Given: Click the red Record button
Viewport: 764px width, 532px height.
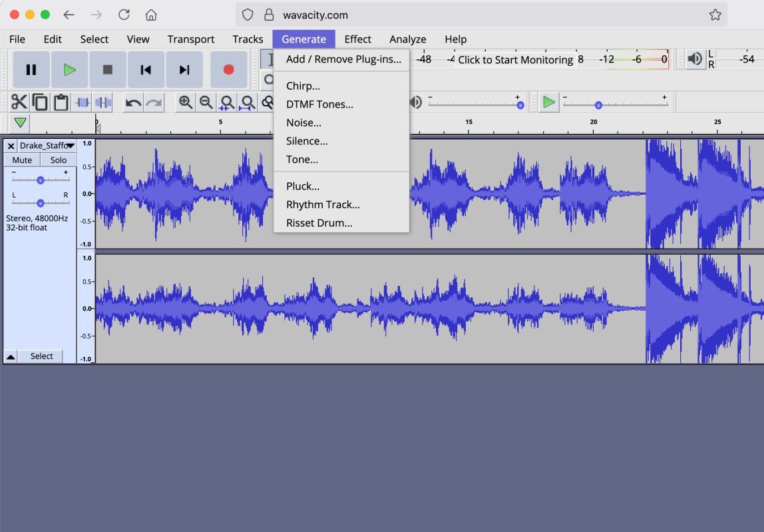Looking at the screenshot, I should click(229, 69).
